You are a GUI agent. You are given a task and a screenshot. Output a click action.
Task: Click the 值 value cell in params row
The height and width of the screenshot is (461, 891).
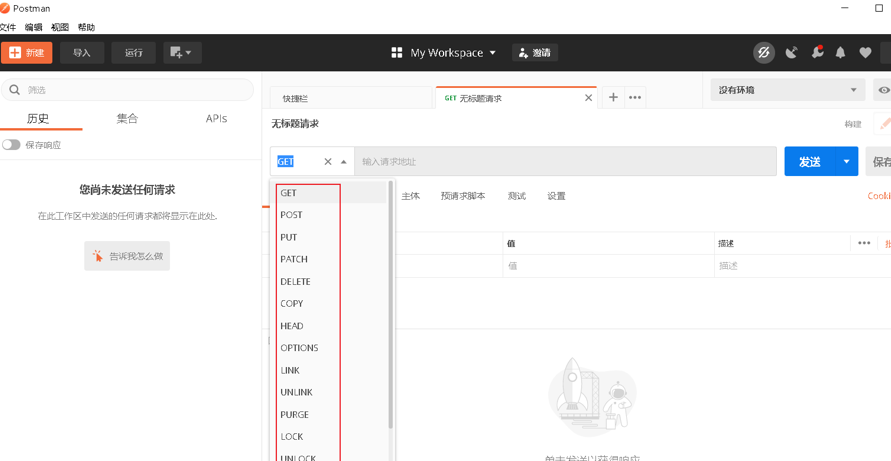608,266
